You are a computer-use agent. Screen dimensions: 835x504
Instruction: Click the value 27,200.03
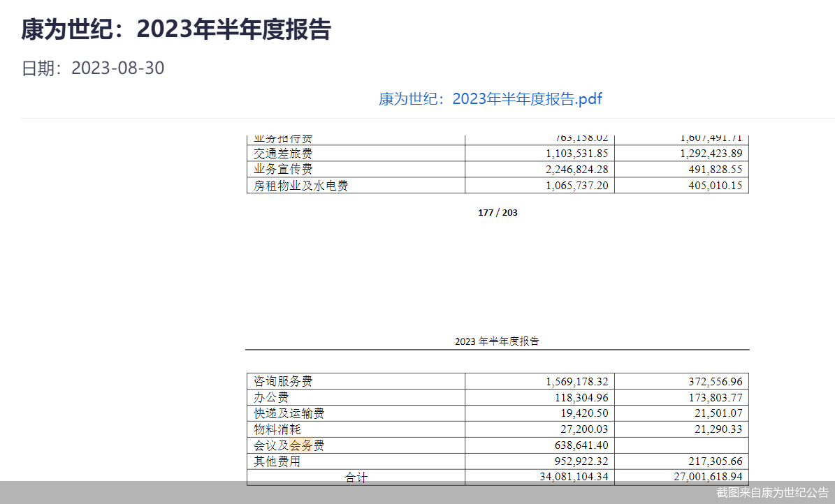coord(584,429)
